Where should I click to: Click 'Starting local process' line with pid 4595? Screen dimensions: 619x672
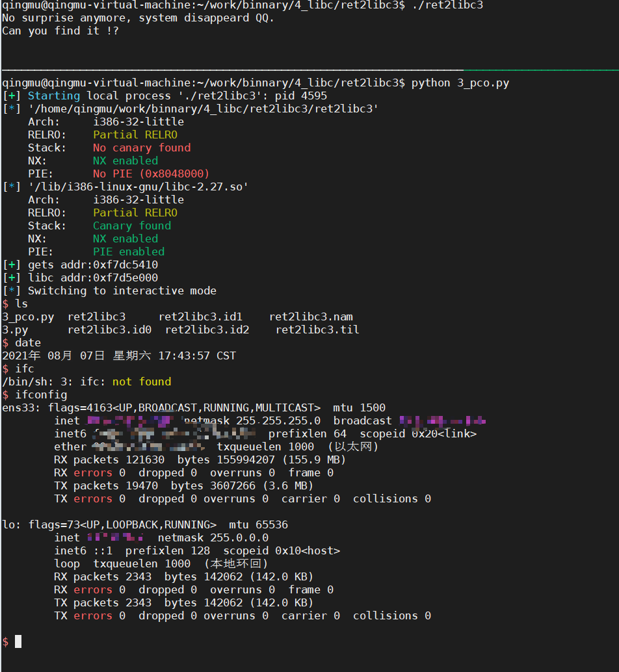(x=165, y=96)
